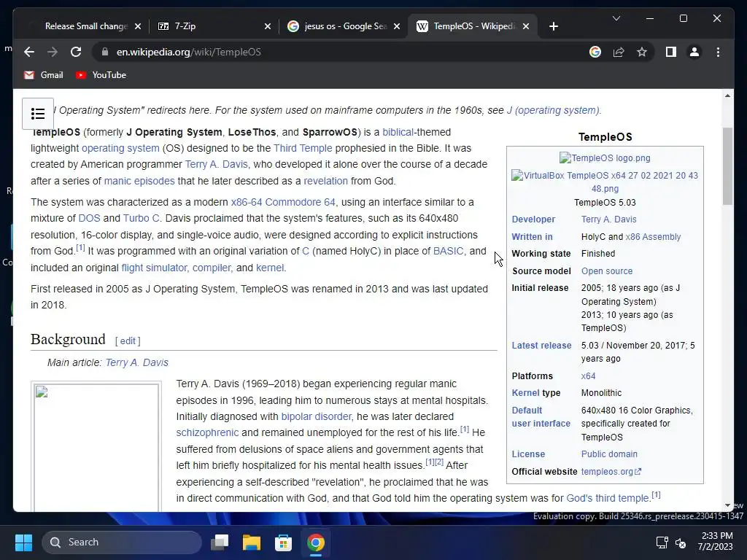Click the scrollbar down arrow
Viewport: 747px width, 560px height.
click(x=727, y=505)
